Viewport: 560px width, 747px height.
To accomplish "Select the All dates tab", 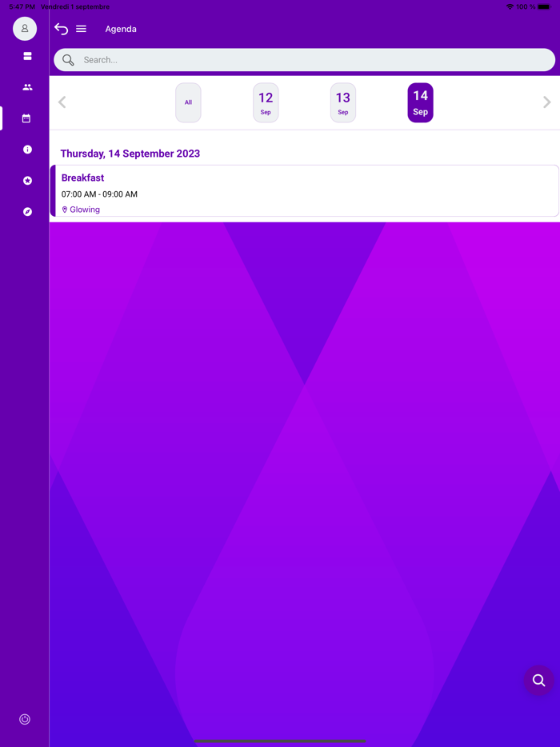I will 188,102.
